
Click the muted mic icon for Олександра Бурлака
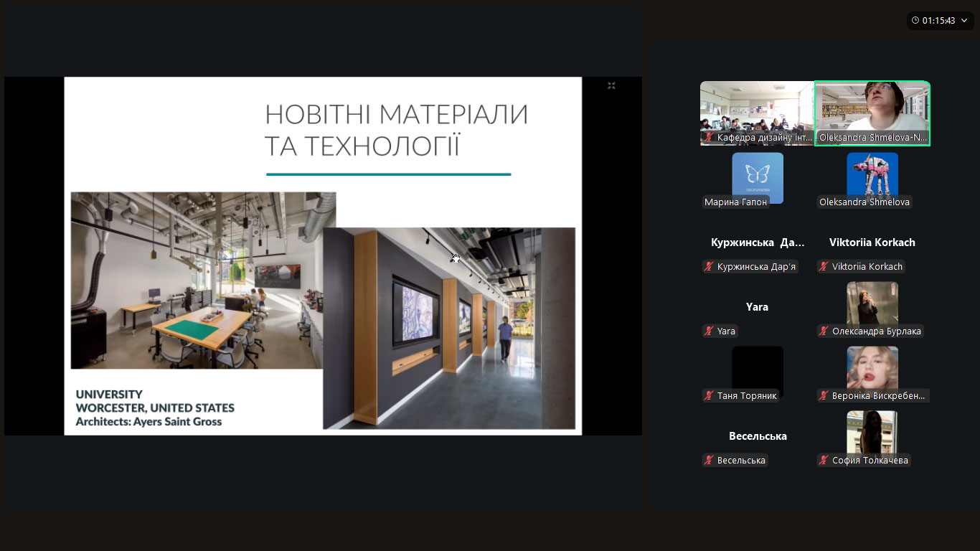824,331
